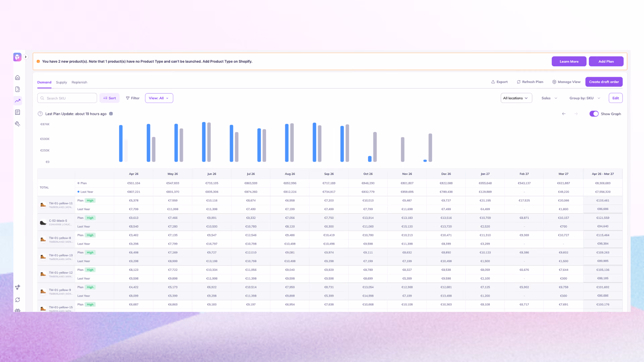Click the info icon after '19 hours ago'
Viewport: 644px width, 362px height.
(111, 114)
